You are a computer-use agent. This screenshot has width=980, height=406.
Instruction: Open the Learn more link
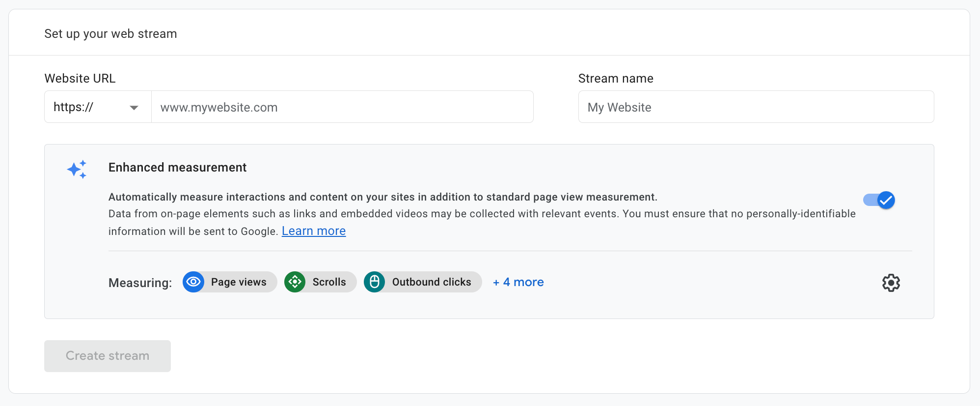pos(313,231)
